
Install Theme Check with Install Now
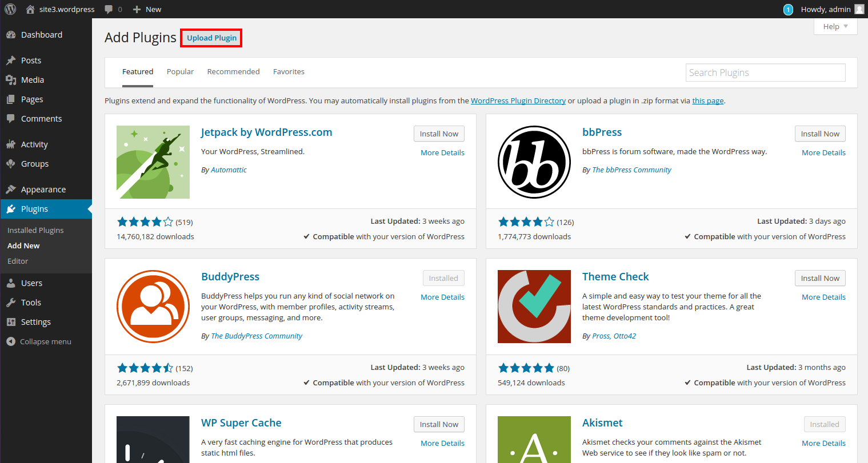pos(820,278)
